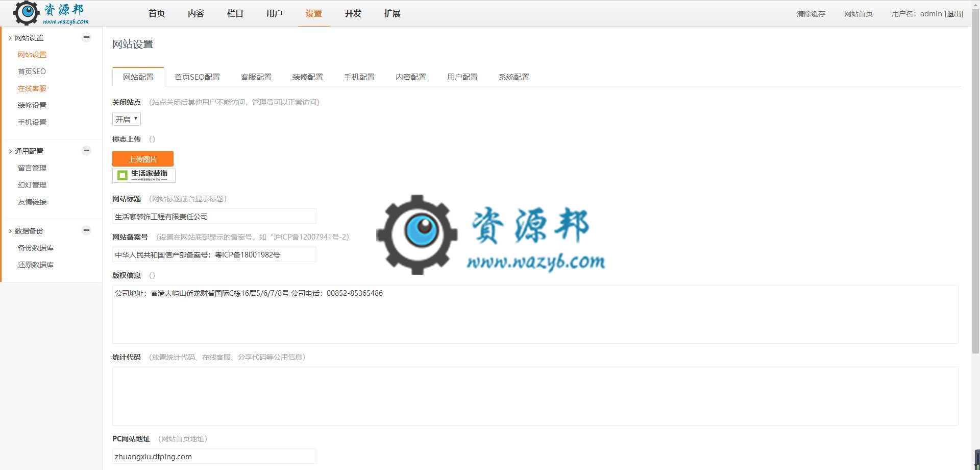
Task: Expand 通用配置 chevron in sidebar
Action: click(10, 151)
